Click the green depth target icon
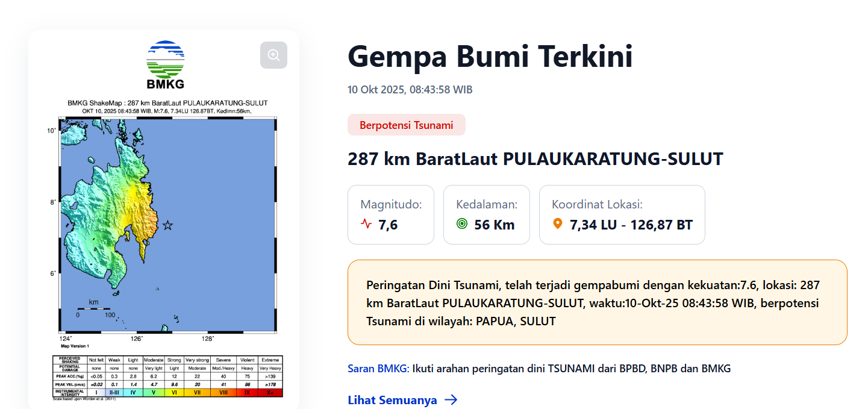Screen dimensions: 868x409 pyautogui.click(x=462, y=224)
